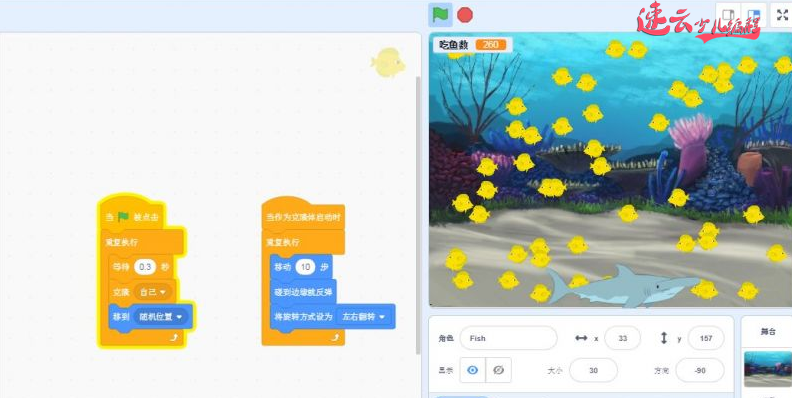
Task: Click the 当作为克隆体启动时 hat block
Action: [303, 217]
